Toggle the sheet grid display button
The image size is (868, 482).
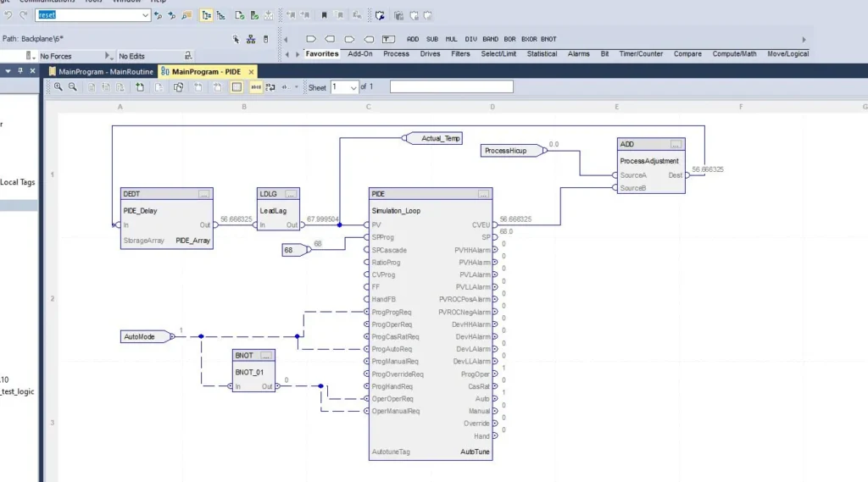pos(236,87)
